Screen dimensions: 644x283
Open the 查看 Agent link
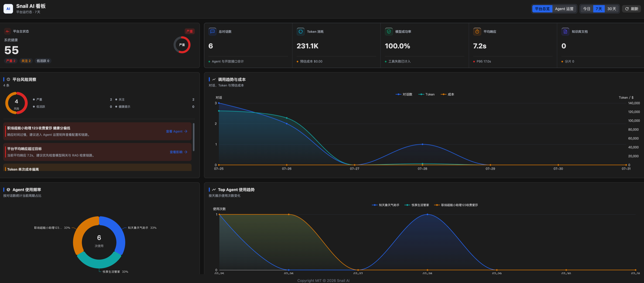[177, 131]
